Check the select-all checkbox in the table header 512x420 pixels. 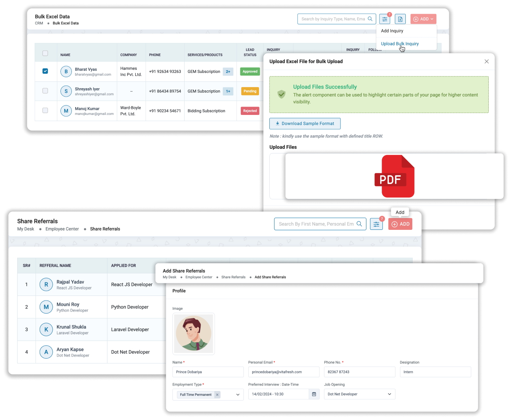click(x=45, y=53)
